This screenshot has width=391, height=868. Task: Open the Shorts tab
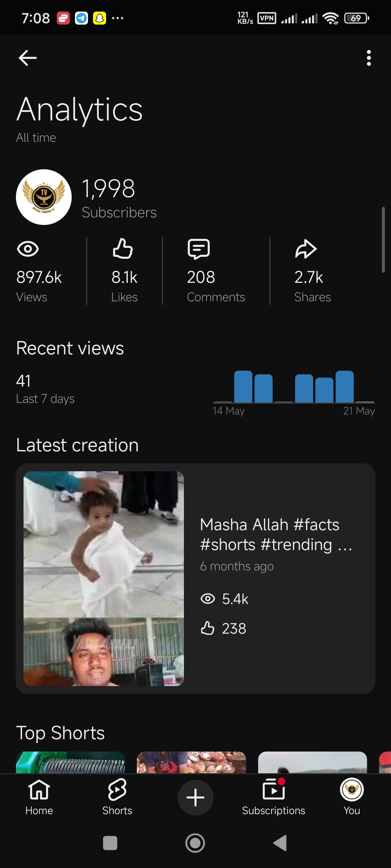pyautogui.click(x=117, y=797)
